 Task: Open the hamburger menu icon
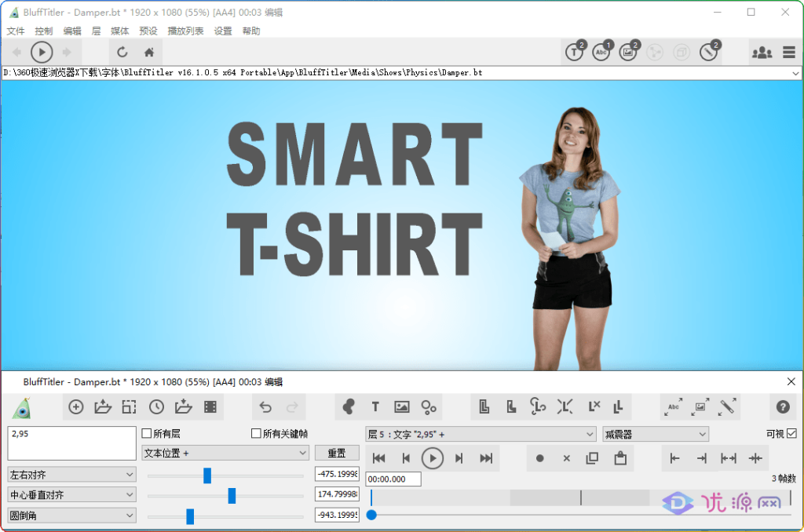click(x=789, y=52)
